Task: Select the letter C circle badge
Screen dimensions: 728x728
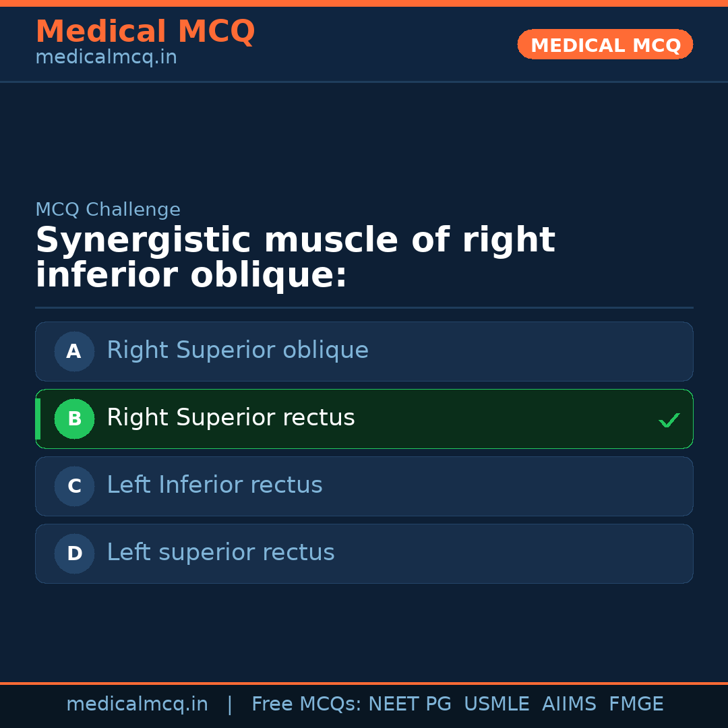Action: (74, 486)
